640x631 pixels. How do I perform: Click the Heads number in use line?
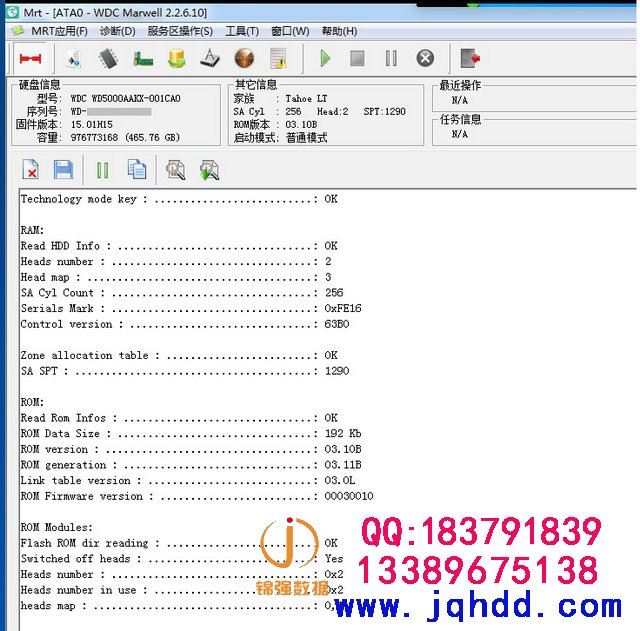point(182,591)
